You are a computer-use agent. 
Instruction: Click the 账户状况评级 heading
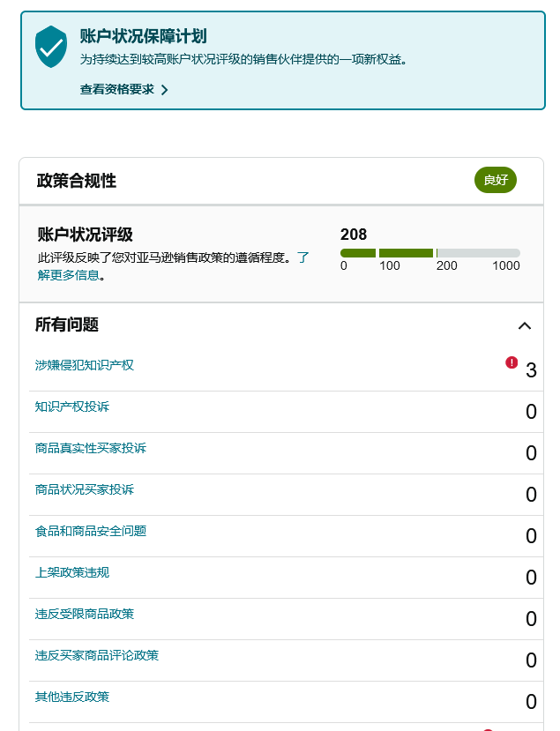86,235
